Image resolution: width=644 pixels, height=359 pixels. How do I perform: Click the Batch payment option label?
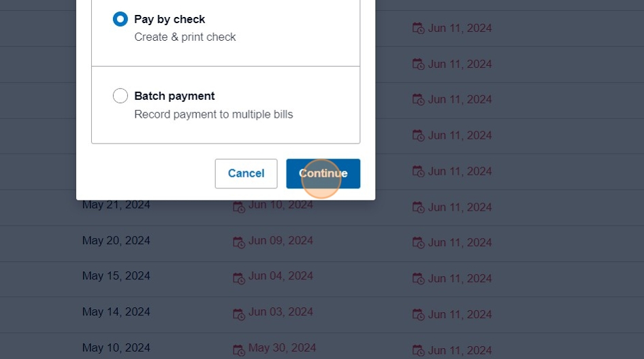pos(174,96)
